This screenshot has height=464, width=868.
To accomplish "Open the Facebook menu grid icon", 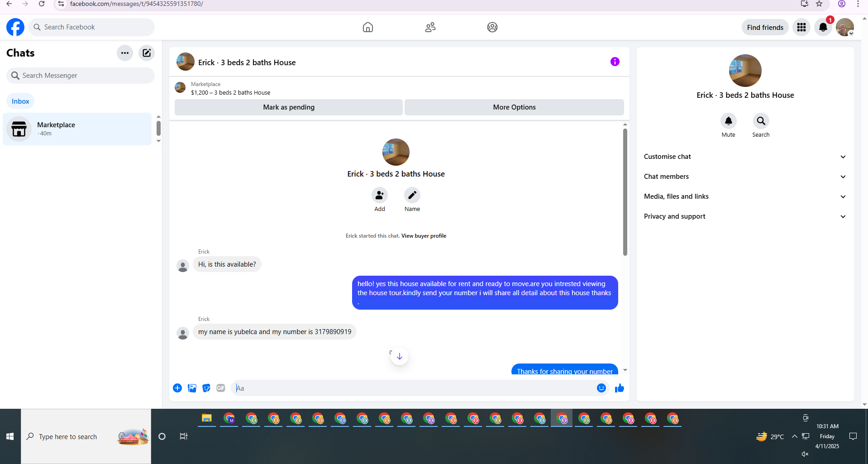I will [801, 27].
